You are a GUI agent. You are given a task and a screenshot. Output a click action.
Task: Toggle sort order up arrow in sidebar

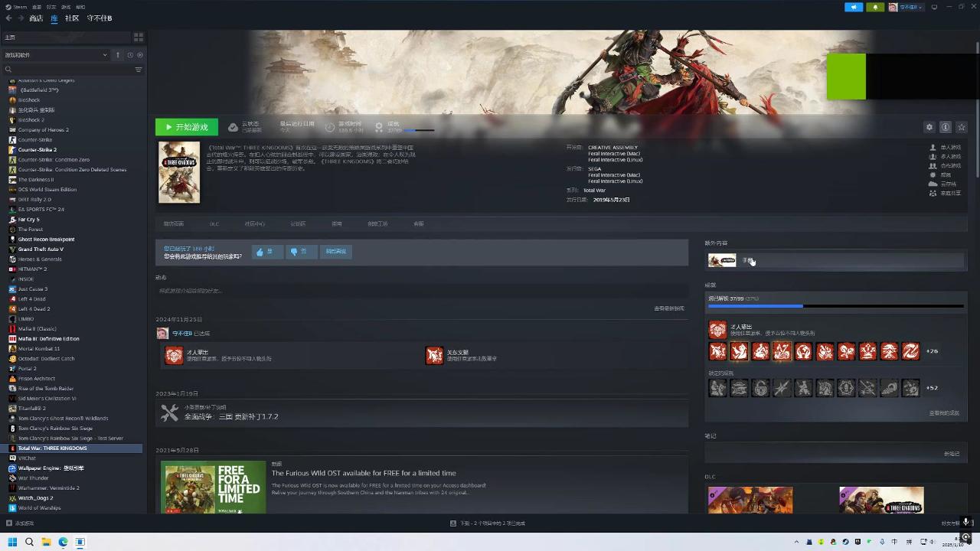[x=118, y=55]
